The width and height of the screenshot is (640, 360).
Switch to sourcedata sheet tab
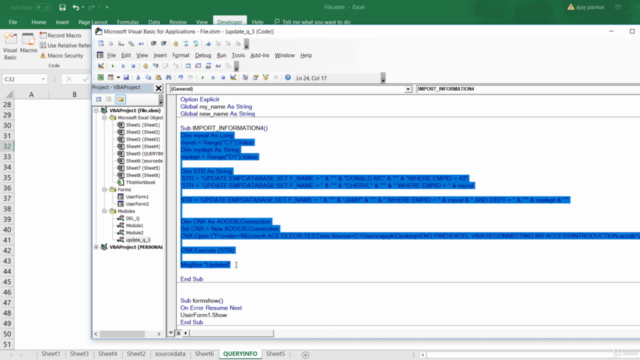(x=170, y=354)
